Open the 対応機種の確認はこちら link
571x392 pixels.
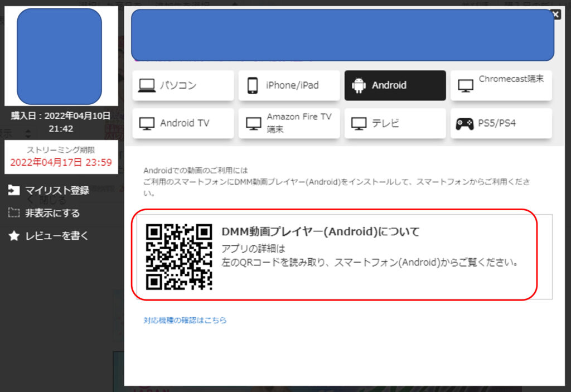click(185, 321)
